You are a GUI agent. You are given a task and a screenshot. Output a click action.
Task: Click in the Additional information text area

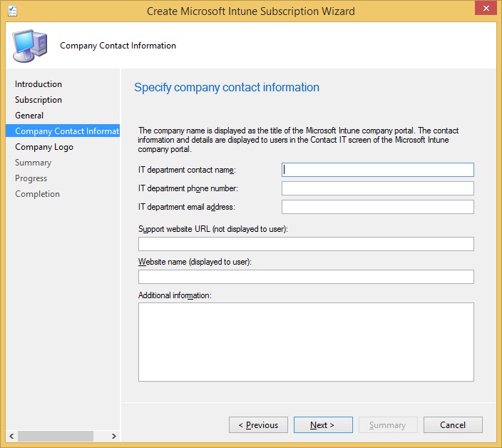point(306,342)
